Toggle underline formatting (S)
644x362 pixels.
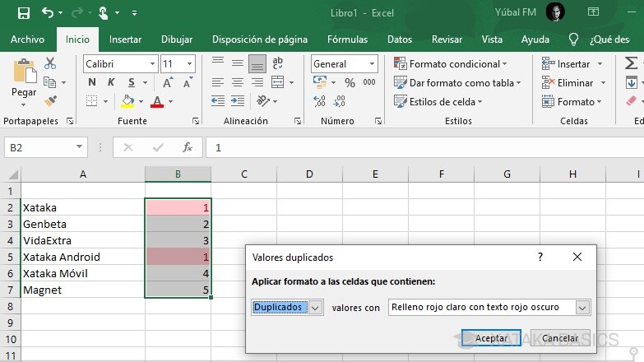tap(124, 82)
